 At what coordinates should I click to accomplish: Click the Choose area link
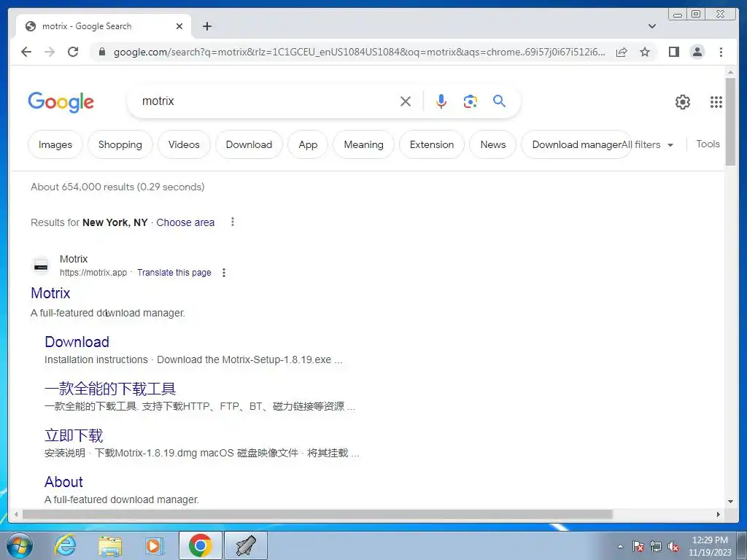(185, 222)
